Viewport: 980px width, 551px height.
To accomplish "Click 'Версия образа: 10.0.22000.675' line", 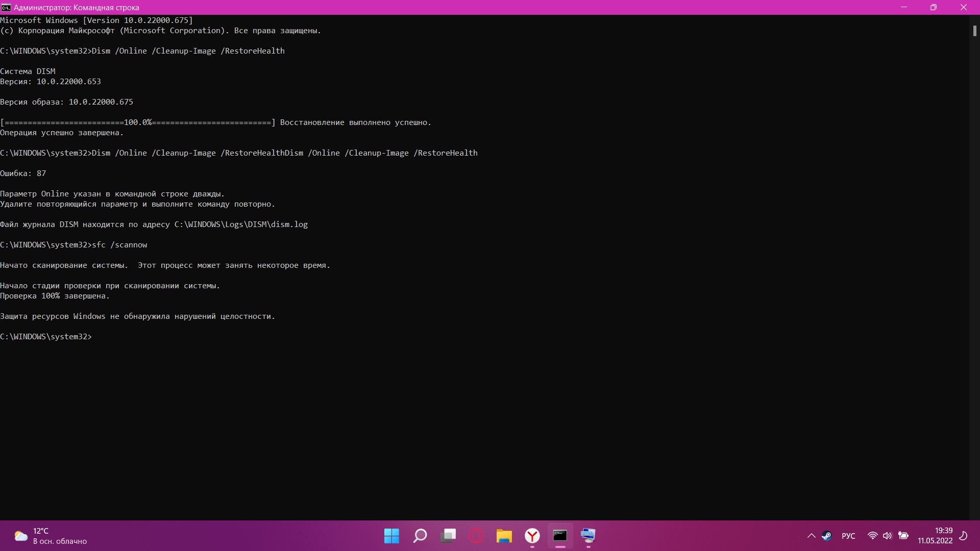I will pyautogui.click(x=66, y=102).
